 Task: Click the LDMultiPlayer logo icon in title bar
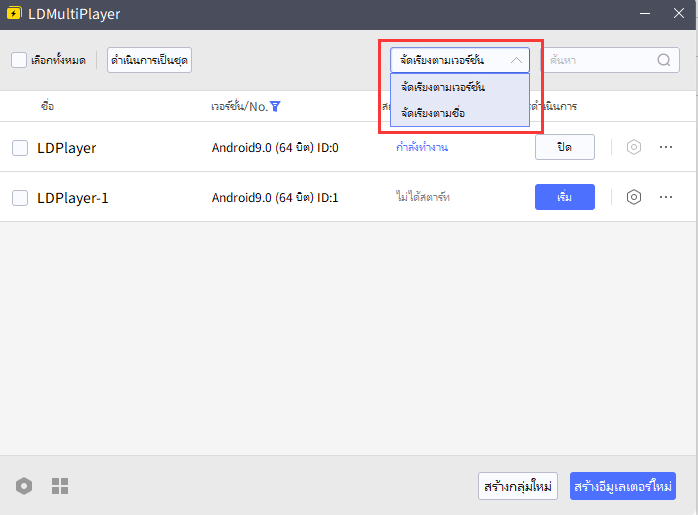[x=14, y=13]
